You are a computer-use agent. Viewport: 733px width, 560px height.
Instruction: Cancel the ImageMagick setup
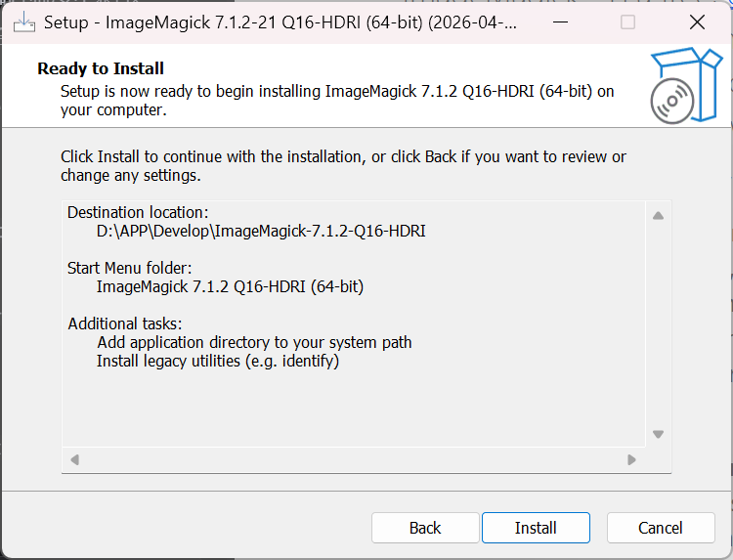click(661, 528)
